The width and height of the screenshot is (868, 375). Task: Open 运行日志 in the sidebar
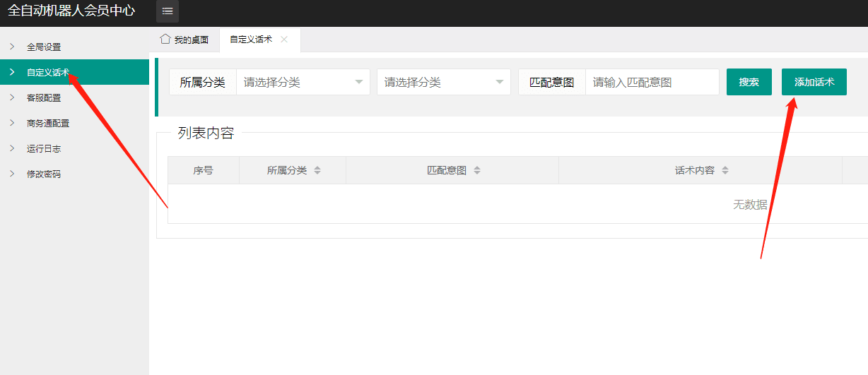(x=44, y=148)
